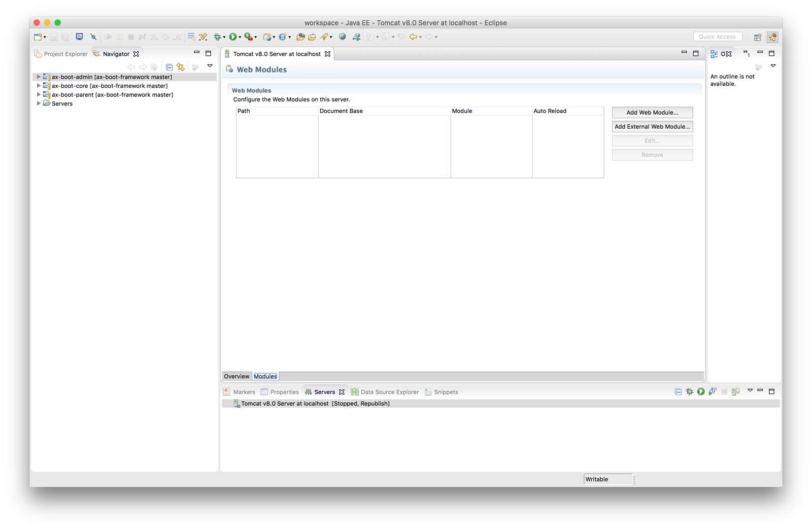Click the Add External Web Module... button
The width and height of the screenshot is (812, 529).
click(652, 127)
